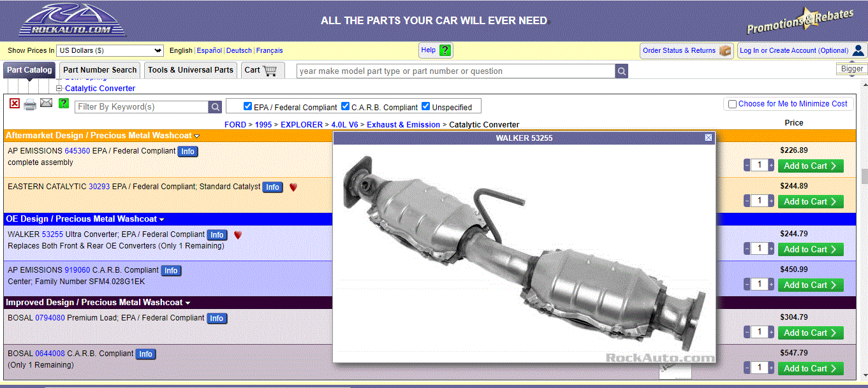
Task: Open Info for AP EMISSIONS 645360
Action: coord(188,152)
